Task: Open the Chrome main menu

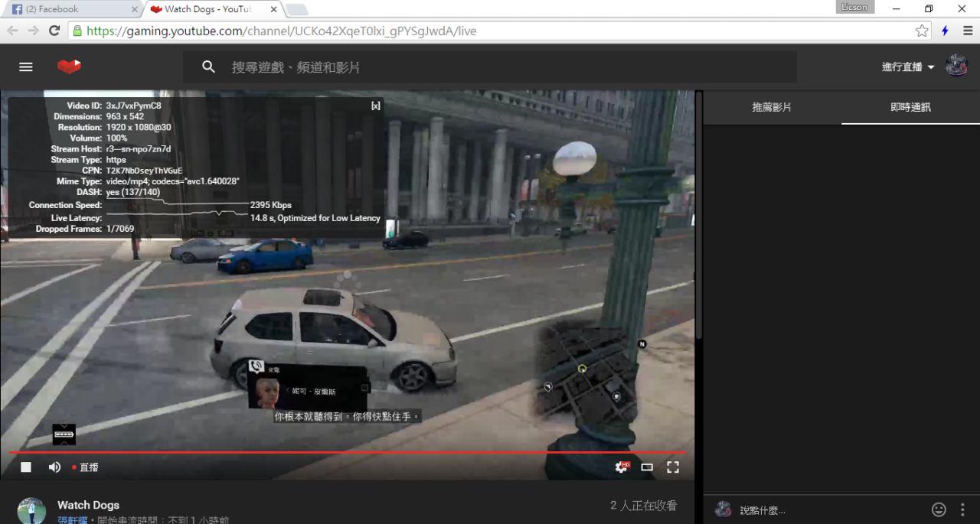Action: pos(968,31)
